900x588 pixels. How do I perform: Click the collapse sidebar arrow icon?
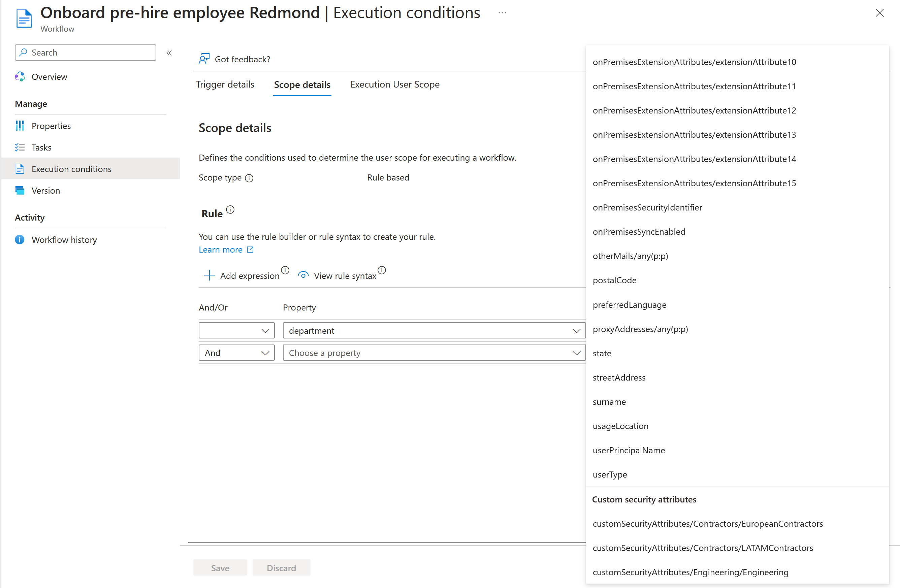pyautogui.click(x=170, y=53)
